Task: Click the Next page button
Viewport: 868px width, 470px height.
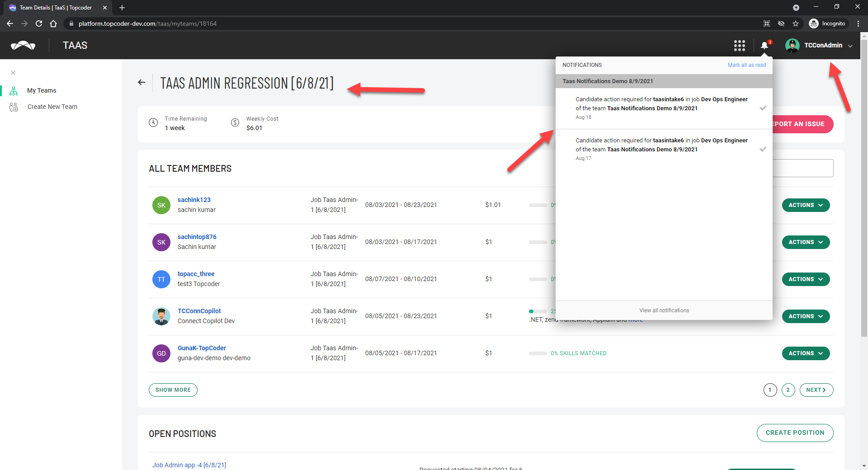Action: click(816, 390)
